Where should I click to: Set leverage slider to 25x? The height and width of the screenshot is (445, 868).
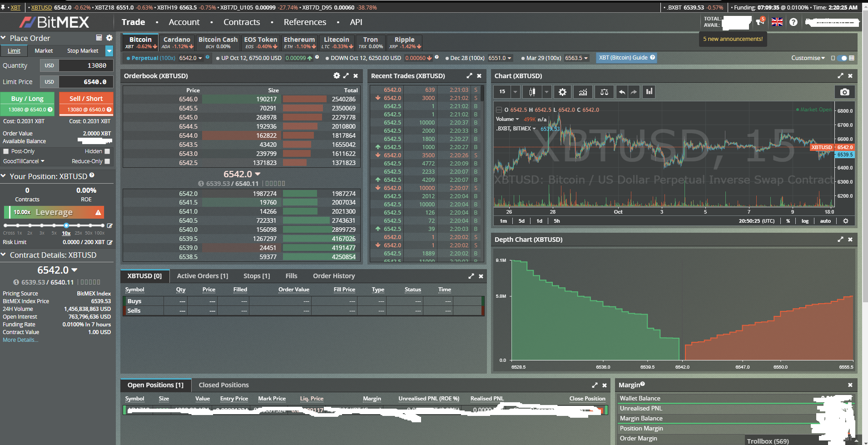point(78,225)
